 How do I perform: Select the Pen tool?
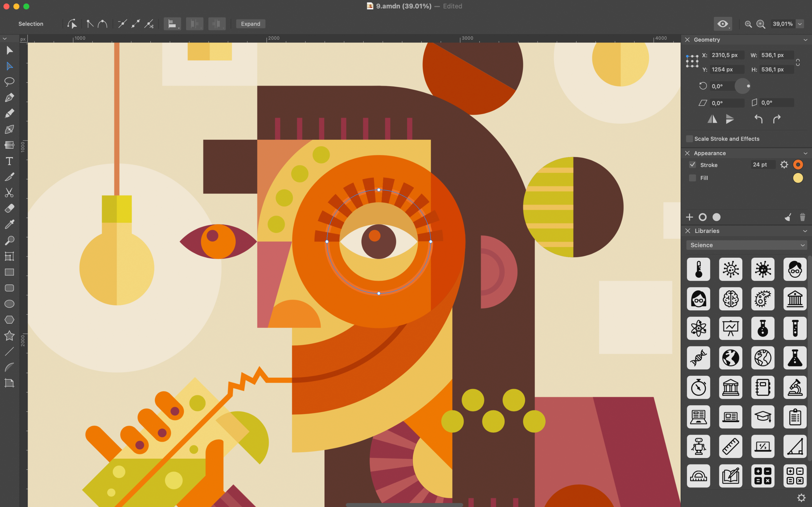tap(9, 97)
